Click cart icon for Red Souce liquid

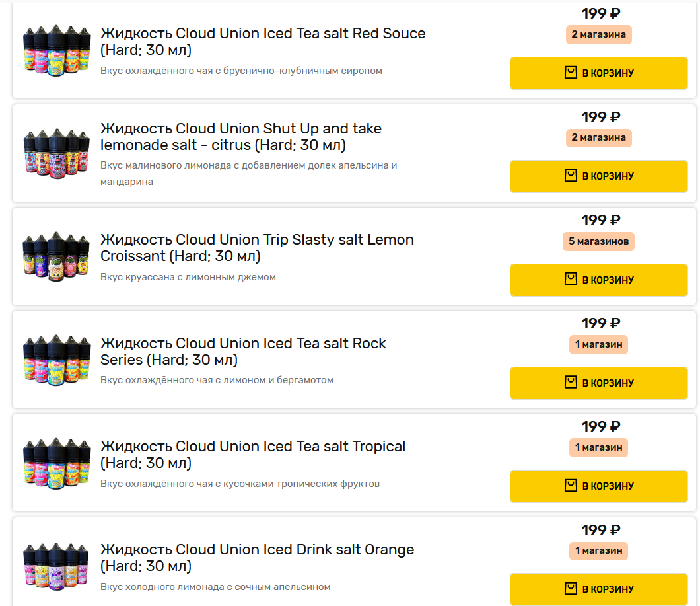[571, 73]
